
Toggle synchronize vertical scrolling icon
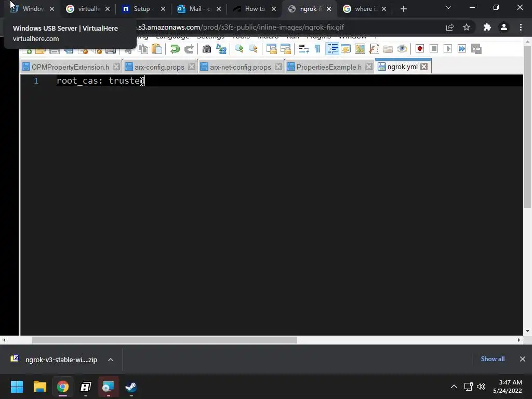271,49
